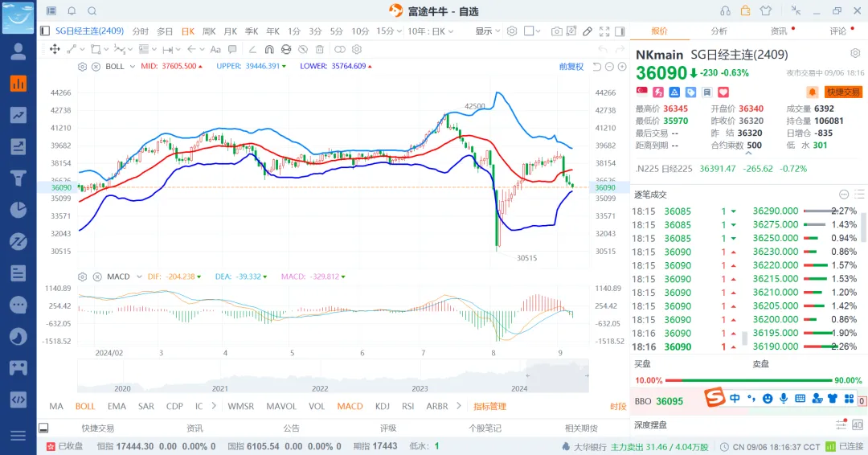Open the quote panel settings gear
The width and height of the screenshot is (868, 455).
coord(855,54)
